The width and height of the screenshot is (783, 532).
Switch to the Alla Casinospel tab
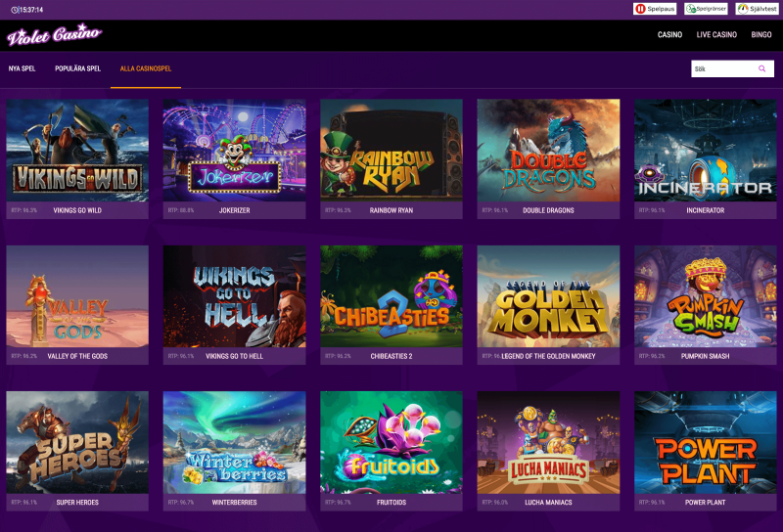(x=146, y=68)
